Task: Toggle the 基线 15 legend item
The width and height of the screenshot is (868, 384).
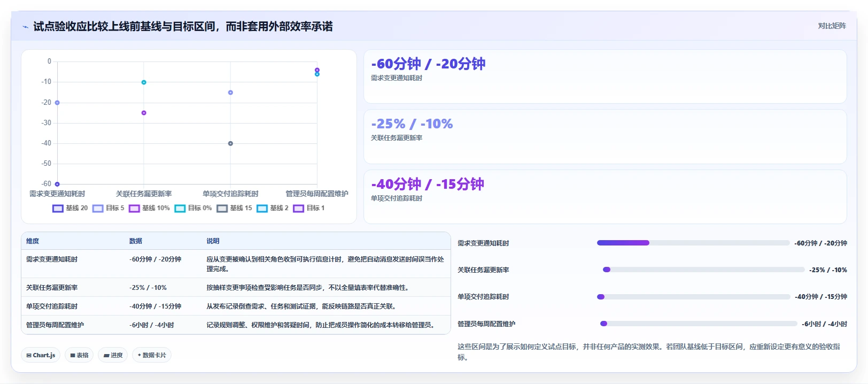Action: point(234,208)
